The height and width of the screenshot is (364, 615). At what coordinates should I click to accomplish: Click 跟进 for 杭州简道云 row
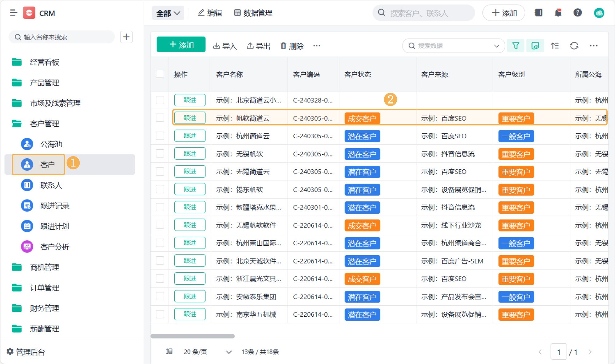pyautogui.click(x=190, y=136)
